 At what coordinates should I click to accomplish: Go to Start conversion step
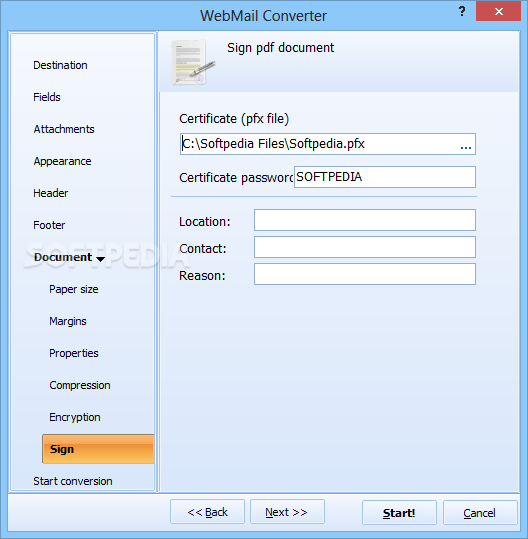coord(73,481)
